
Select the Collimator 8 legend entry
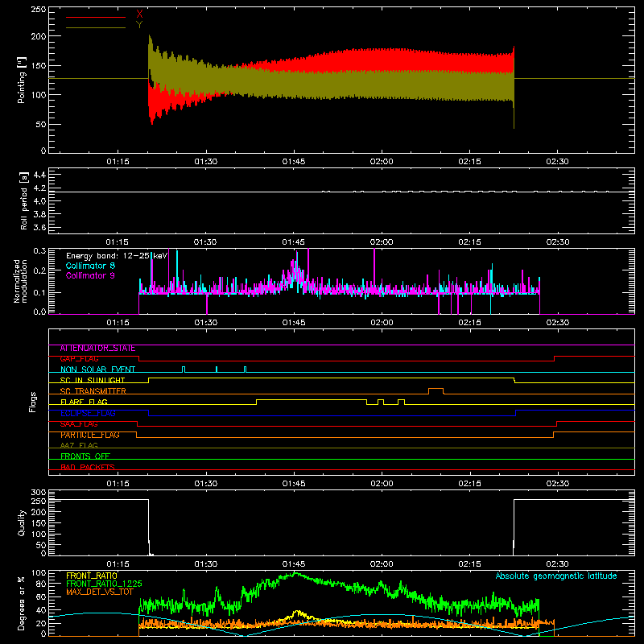90,266
